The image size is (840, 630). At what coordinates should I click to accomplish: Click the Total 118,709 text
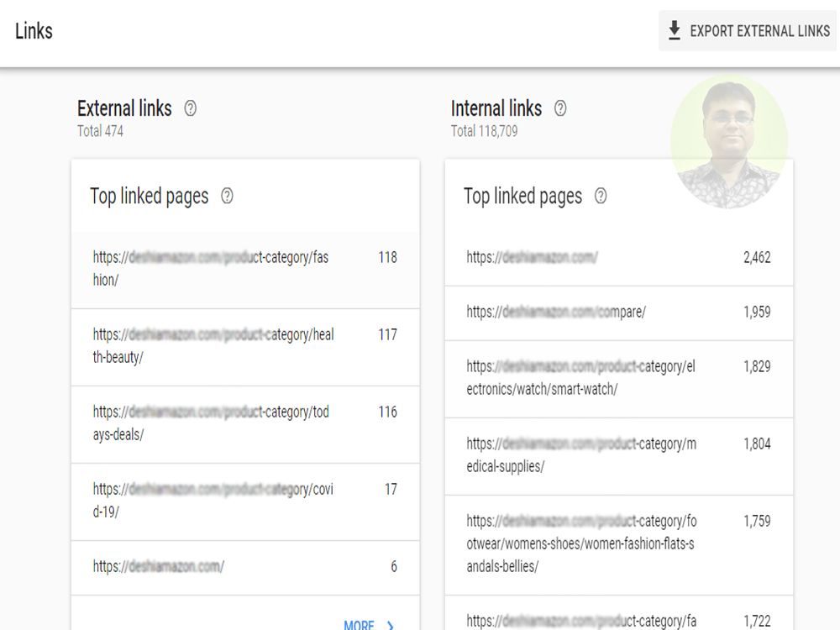pyautogui.click(x=485, y=131)
